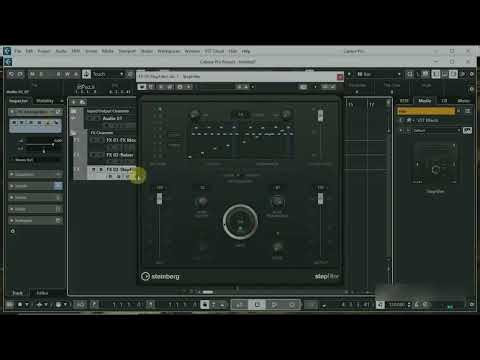480x360 pixels.
Task: Switch to the Meter tab in right zone
Action: click(464, 101)
